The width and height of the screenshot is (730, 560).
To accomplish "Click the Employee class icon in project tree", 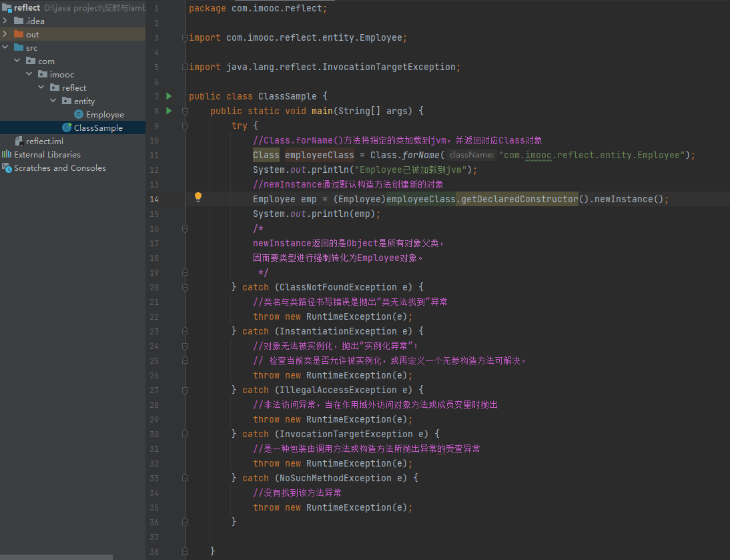I will pos(79,115).
